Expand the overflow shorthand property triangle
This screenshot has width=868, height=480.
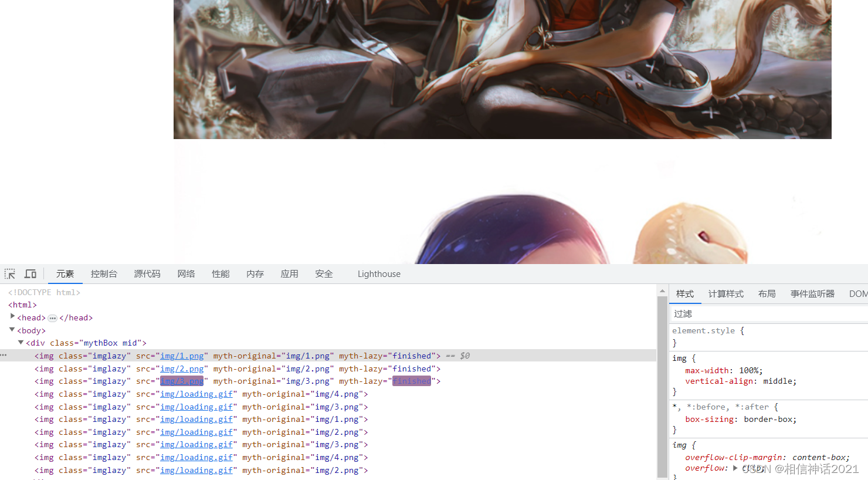(735, 468)
